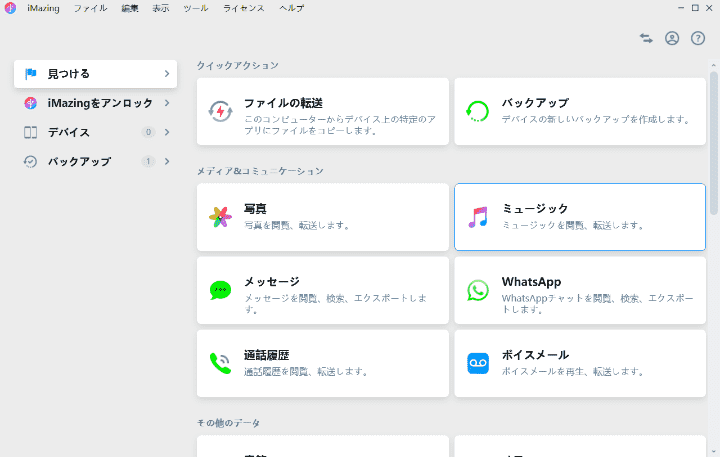This screenshot has width=720, height=457.
Task: Click the green バックアップ circular arrow icon
Action: tap(478, 111)
